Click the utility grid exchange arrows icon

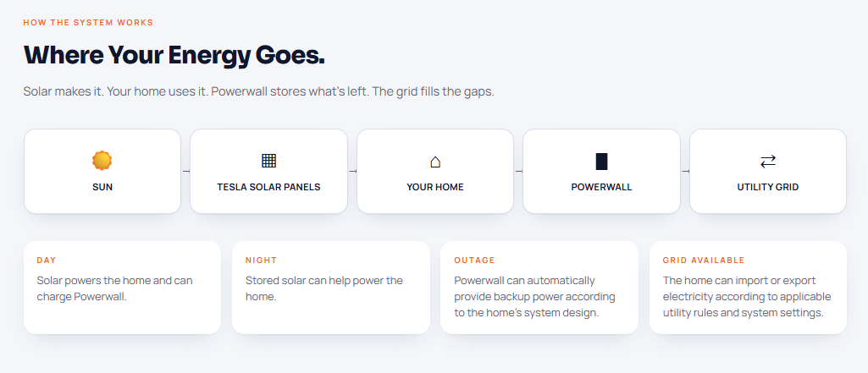(768, 162)
